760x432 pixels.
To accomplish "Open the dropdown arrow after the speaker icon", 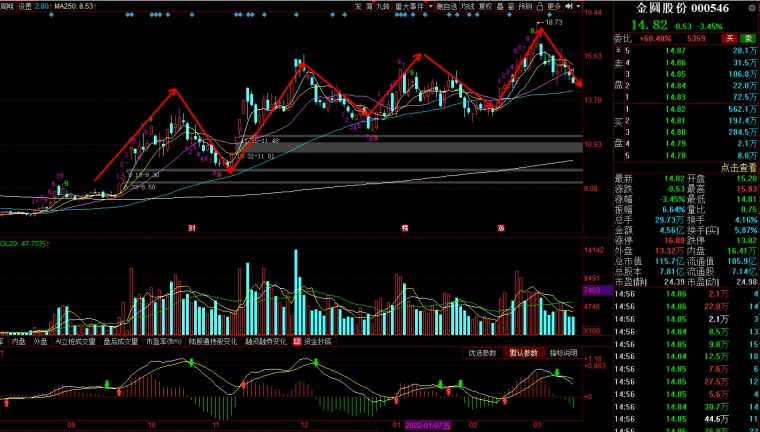I will coord(578,6).
